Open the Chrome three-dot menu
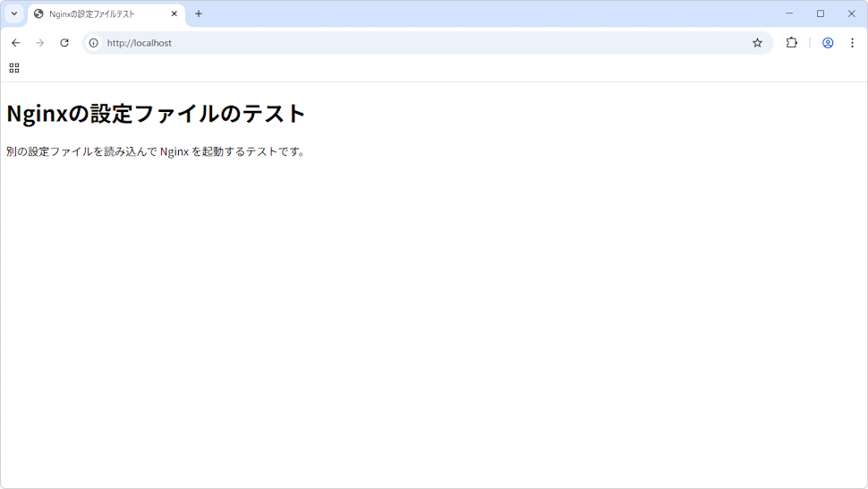 pos(852,43)
